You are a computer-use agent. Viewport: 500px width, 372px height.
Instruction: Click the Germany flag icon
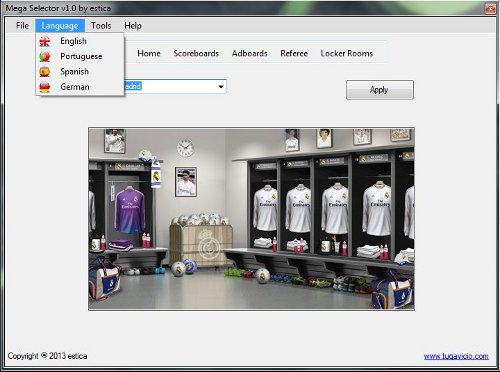click(45, 87)
